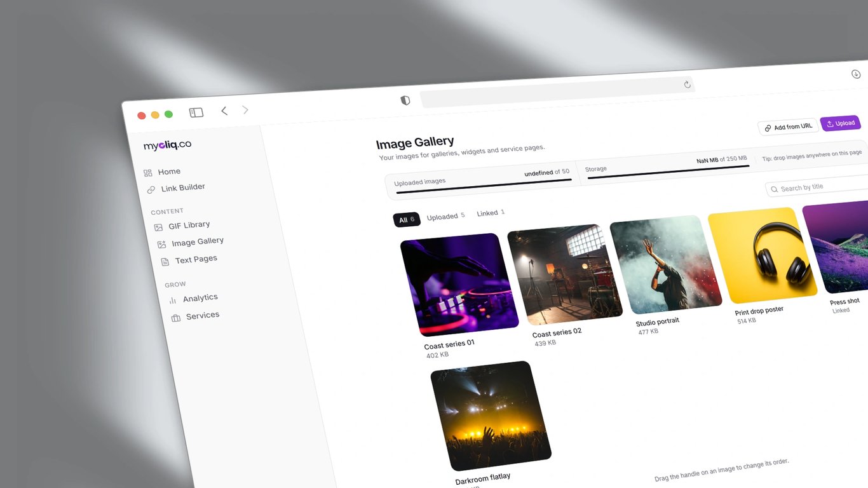The height and width of the screenshot is (488, 868).
Task: Click the GIF Library icon
Action: click(158, 227)
